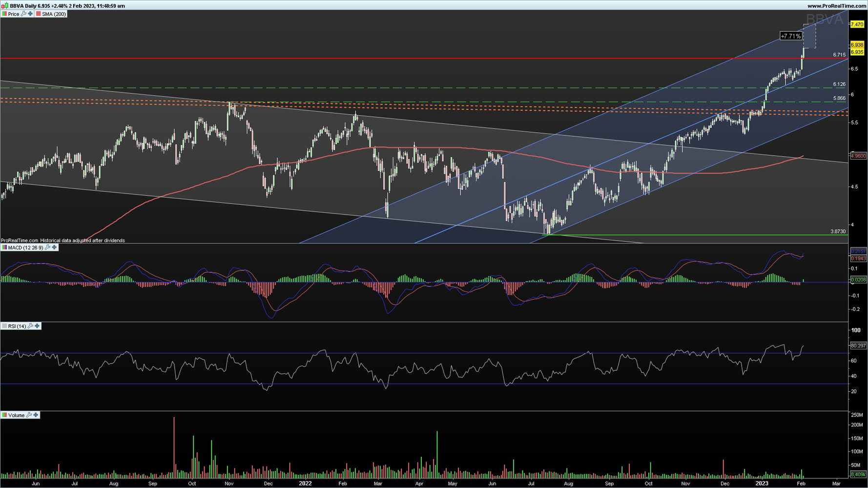Select the red horizontal line at 6.715
Image resolution: width=868 pixels, height=488 pixels.
coord(424,59)
